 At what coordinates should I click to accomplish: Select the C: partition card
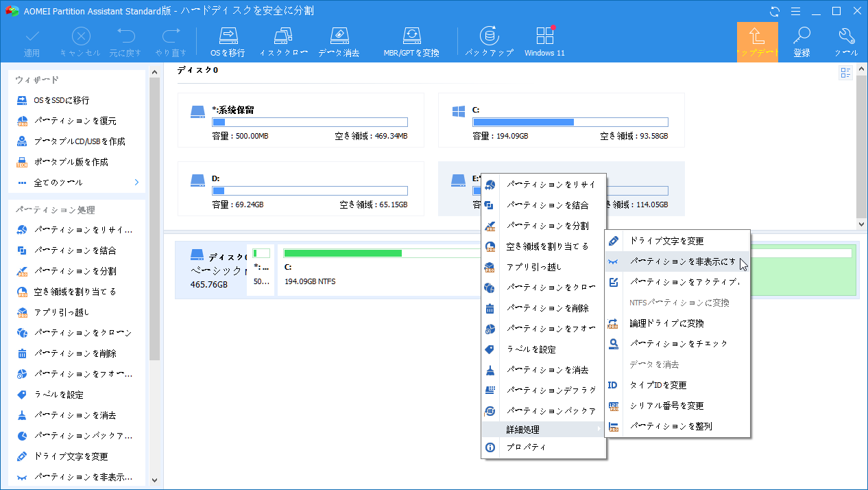[561, 120]
